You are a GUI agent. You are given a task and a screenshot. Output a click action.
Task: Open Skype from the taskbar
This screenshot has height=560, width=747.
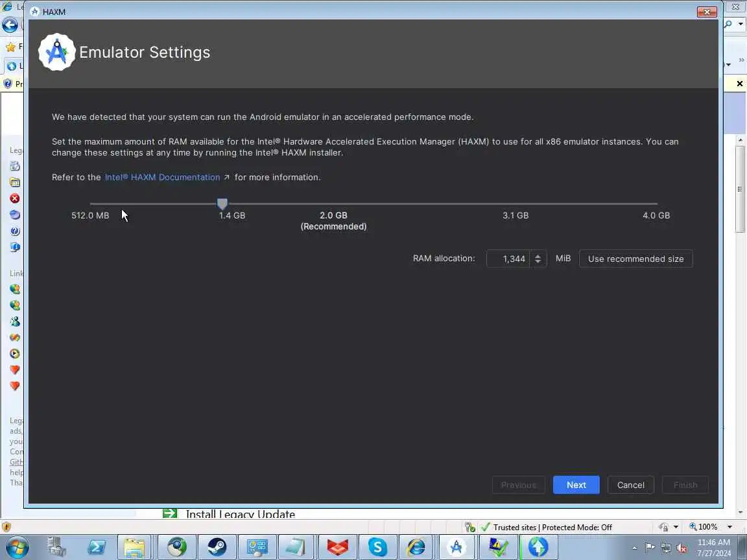pos(377,547)
